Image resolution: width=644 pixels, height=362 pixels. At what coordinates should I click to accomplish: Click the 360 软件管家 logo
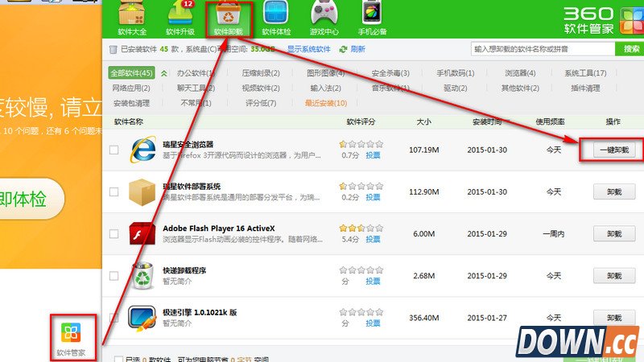(602, 19)
